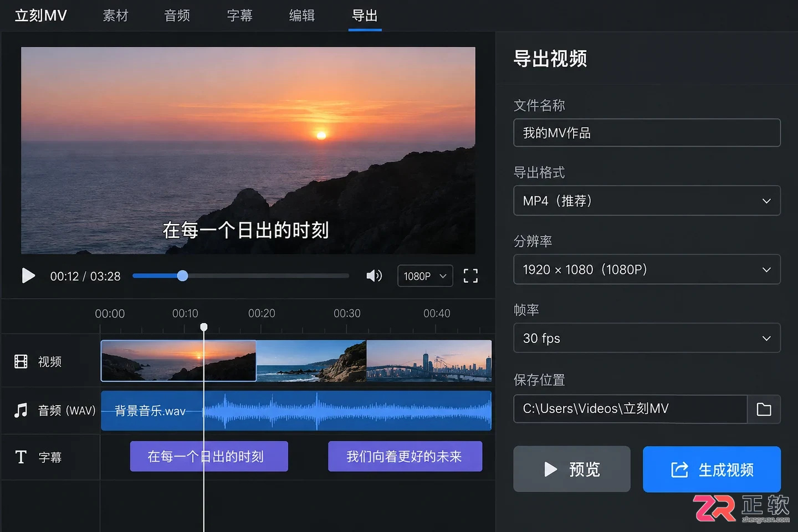
Task: Click the active 导出 tab
Action: (x=365, y=16)
